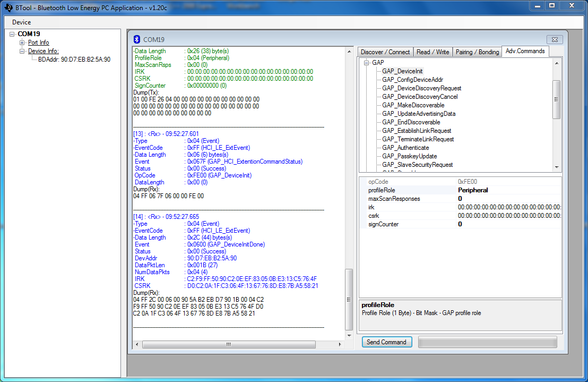Viewport: 588px width, 382px height.
Task: Click Event 0x0600 (GAP_DeviceInitDone) log line
Action: (200, 244)
